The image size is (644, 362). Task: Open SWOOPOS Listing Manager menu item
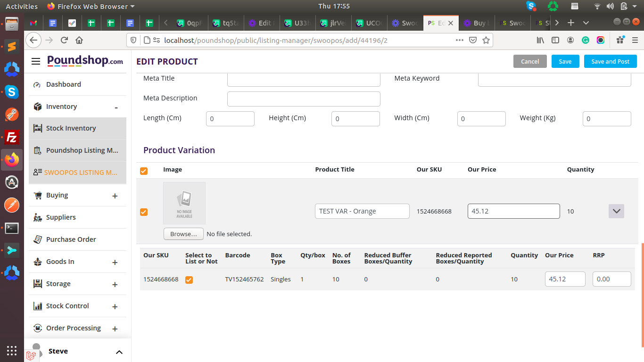coord(80,173)
